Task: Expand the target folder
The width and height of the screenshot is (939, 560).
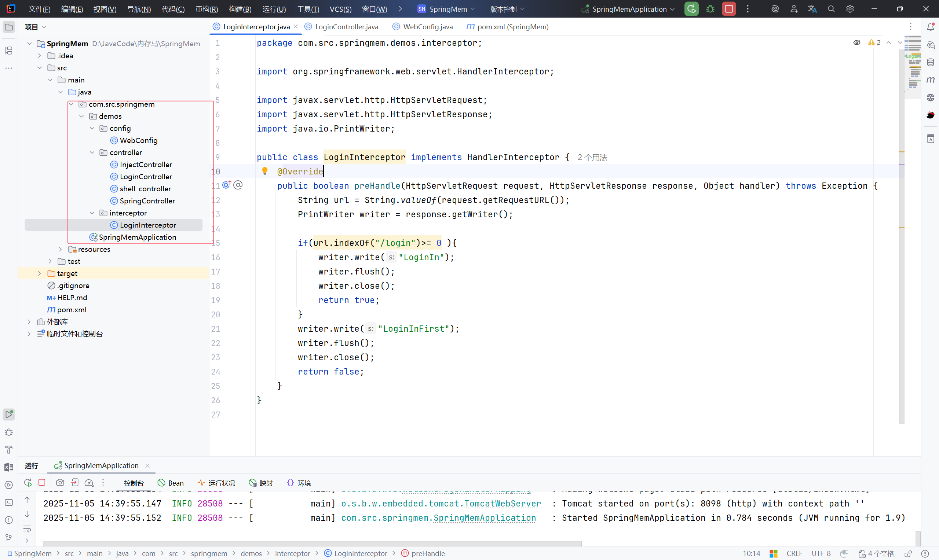Action: (39, 273)
